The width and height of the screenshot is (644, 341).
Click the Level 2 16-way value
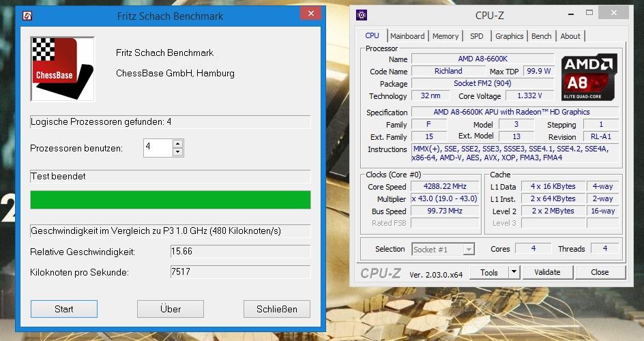click(603, 211)
